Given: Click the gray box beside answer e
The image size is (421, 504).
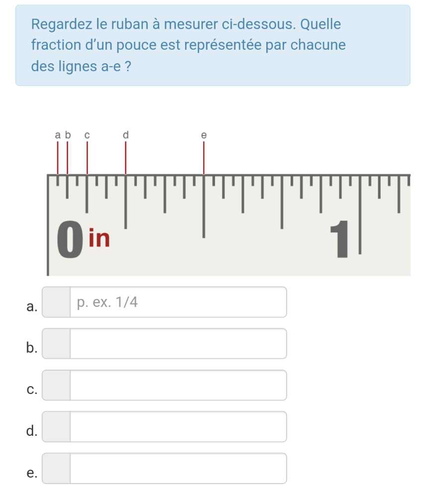Looking at the screenshot, I should point(56,468).
